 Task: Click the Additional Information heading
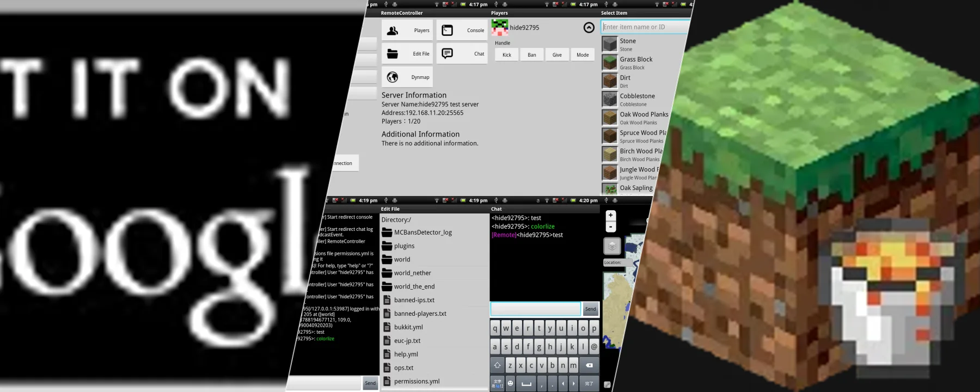click(x=420, y=134)
